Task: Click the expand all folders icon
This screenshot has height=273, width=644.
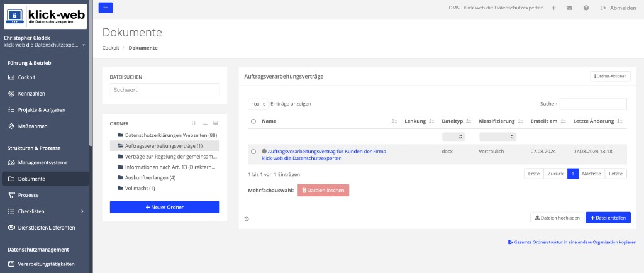Action: (215, 123)
